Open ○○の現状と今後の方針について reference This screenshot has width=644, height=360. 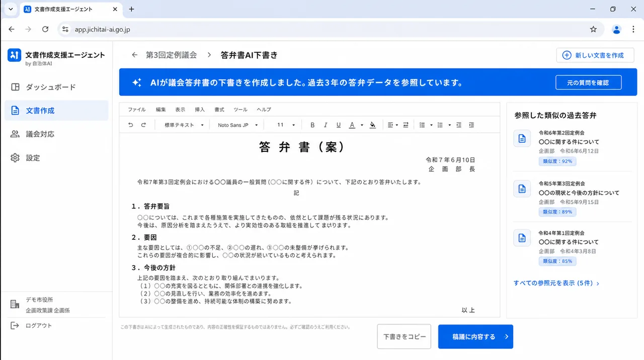[x=579, y=193]
